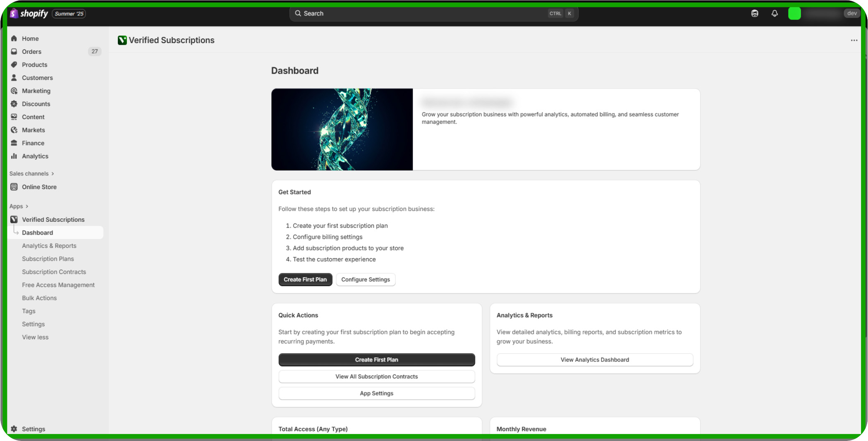Click the Verified Subscriptions header logo
The height and width of the screenshot is (441, 868).
coord(122,40)
